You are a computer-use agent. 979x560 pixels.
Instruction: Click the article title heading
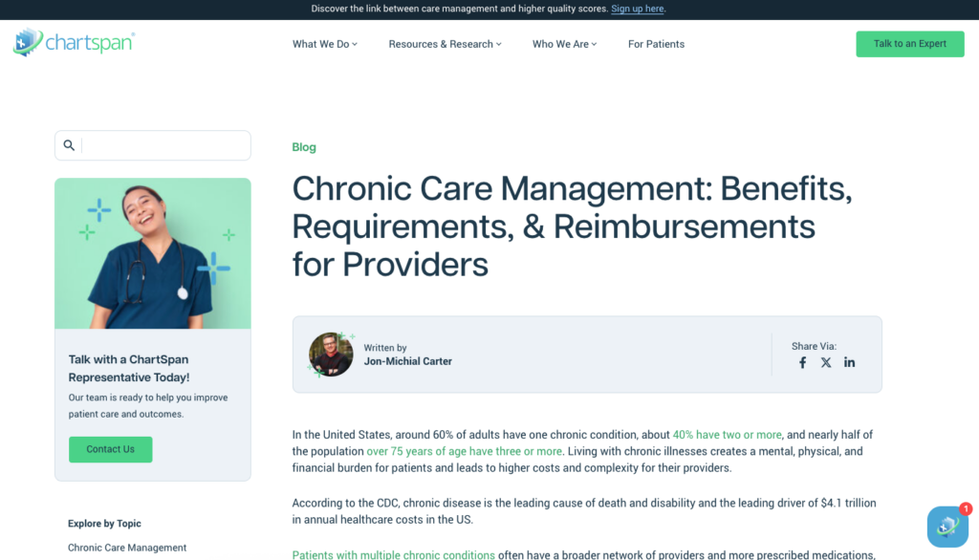tap(572, 226)
